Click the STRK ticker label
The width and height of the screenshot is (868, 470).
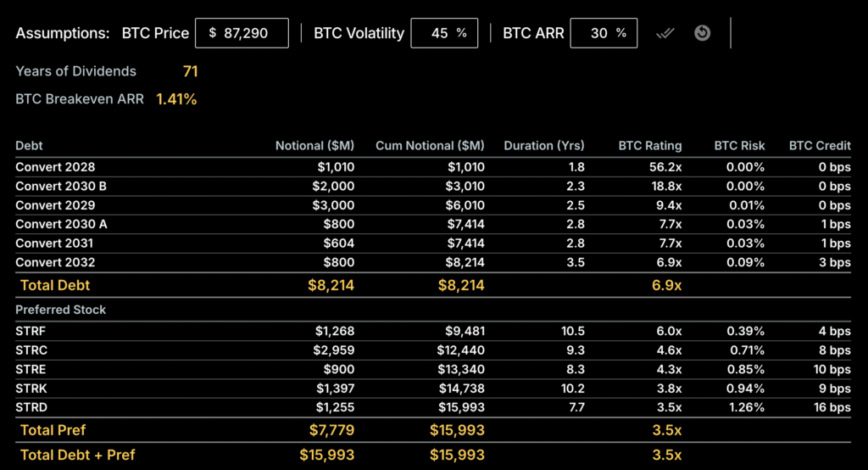point(31,388)
